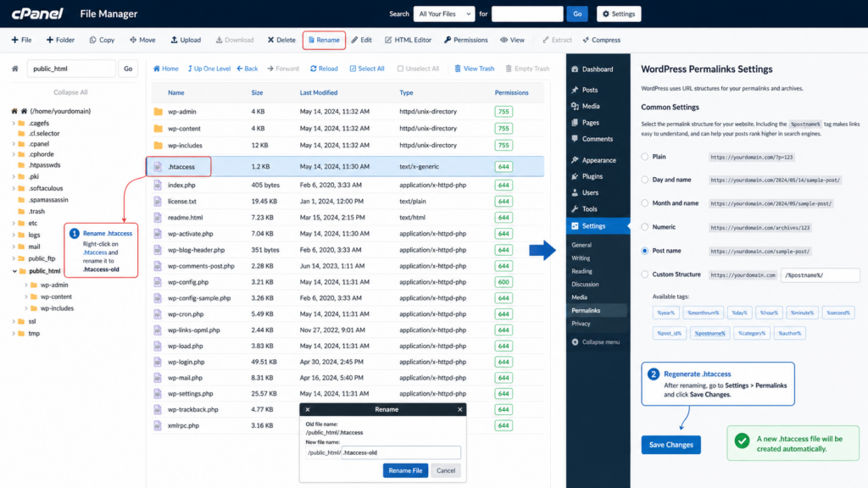Select the Custom Structure option
This screenshot has width=868, height=488.
[x=644, y=274]
